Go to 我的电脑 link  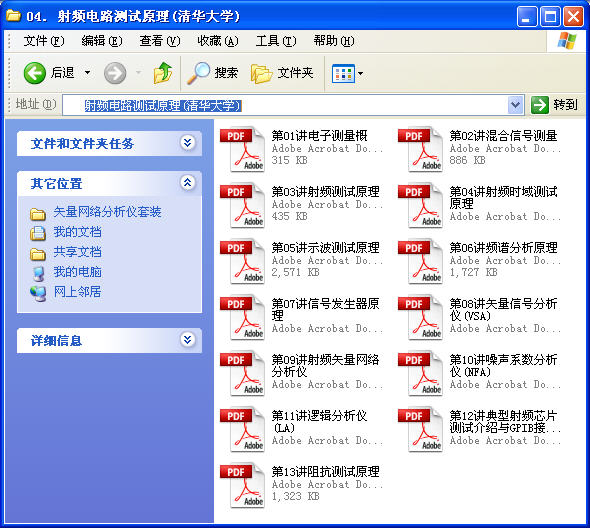pos(78,272)
